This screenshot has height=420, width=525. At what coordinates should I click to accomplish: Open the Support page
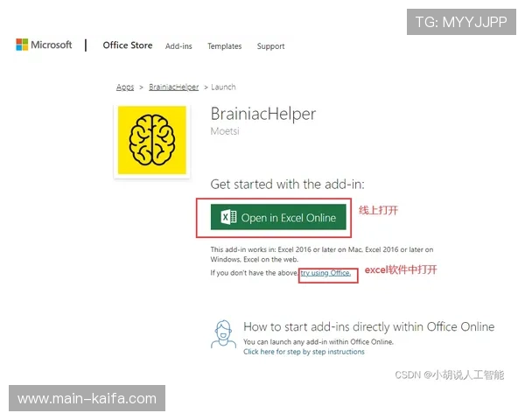coord(270,46)
